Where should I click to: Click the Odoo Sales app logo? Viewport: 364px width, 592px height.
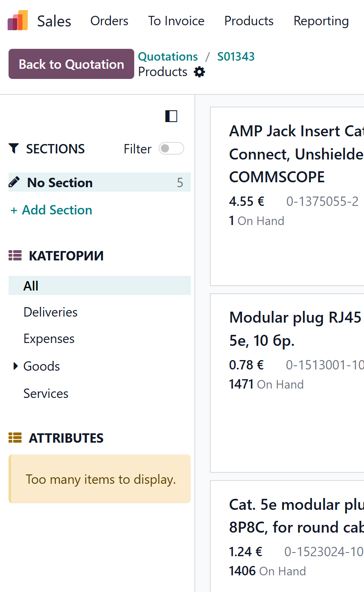[x=17, y=21]
